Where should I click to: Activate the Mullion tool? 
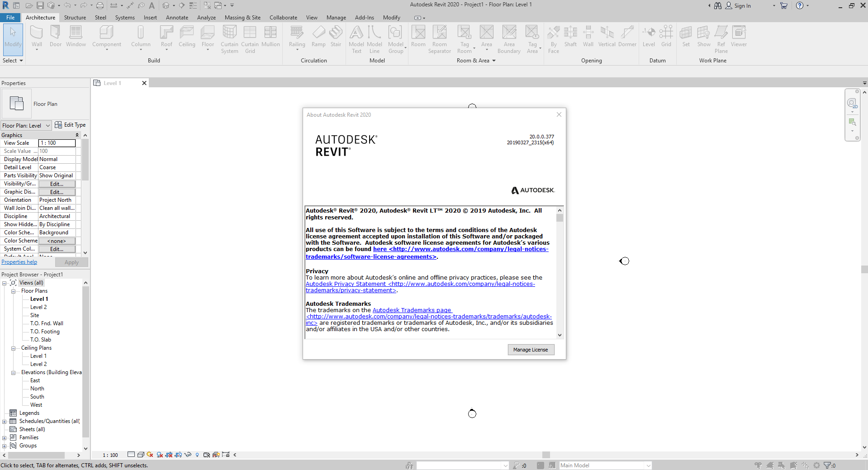tap(270, 36)
